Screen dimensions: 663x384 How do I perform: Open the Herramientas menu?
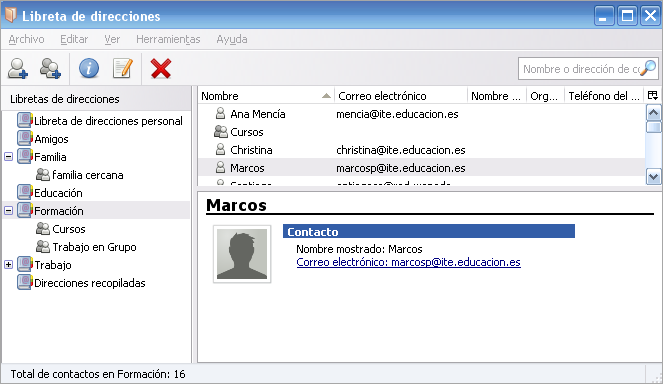tap(168, 39)
